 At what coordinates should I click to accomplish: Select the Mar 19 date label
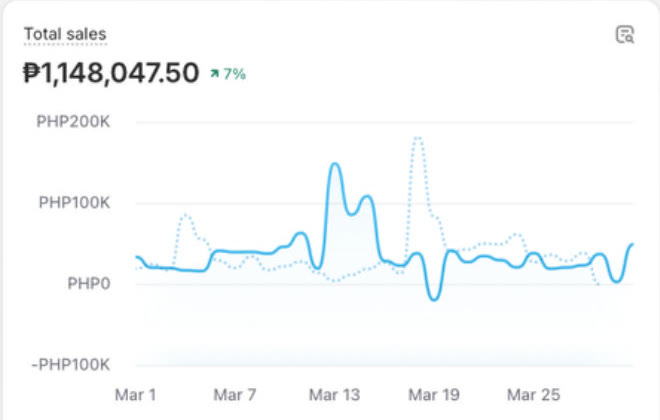click(x=434, y=395)
